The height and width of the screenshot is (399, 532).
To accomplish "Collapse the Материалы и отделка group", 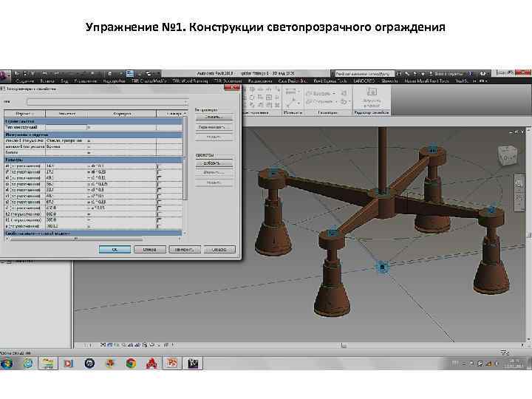I will (93, 134).
